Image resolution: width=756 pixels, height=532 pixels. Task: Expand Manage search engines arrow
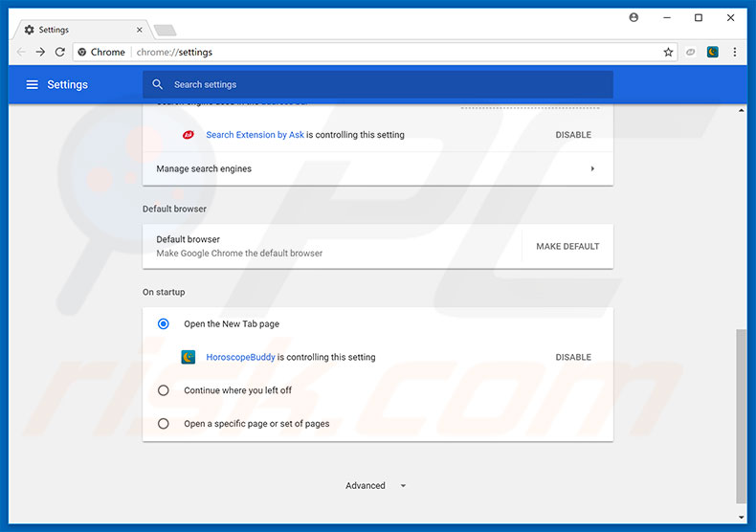pyautogui.click(x=592, y=168)
